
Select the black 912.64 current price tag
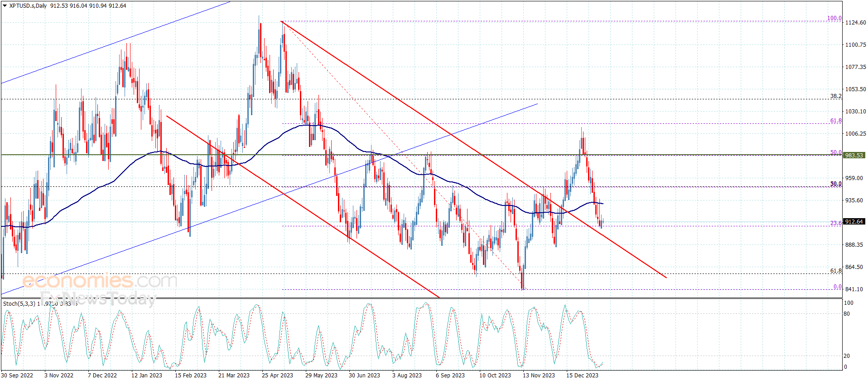pyautogui.click(x=854, y=222)
